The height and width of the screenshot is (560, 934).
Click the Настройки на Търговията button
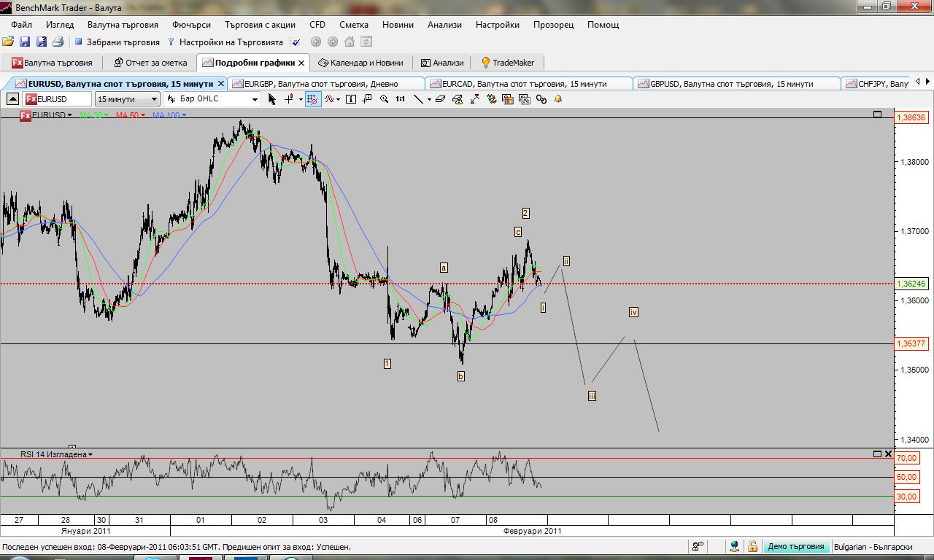225,43
